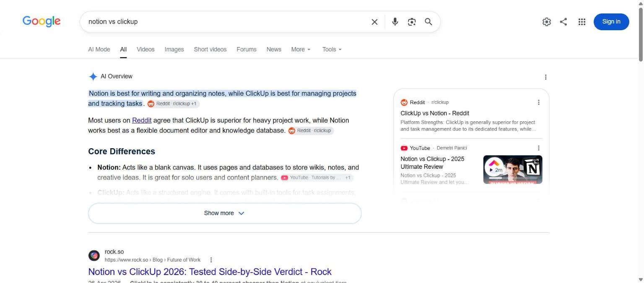Click the Core Differences heading
The height and width of the screenshot is (283, 644).
(122, 152)
